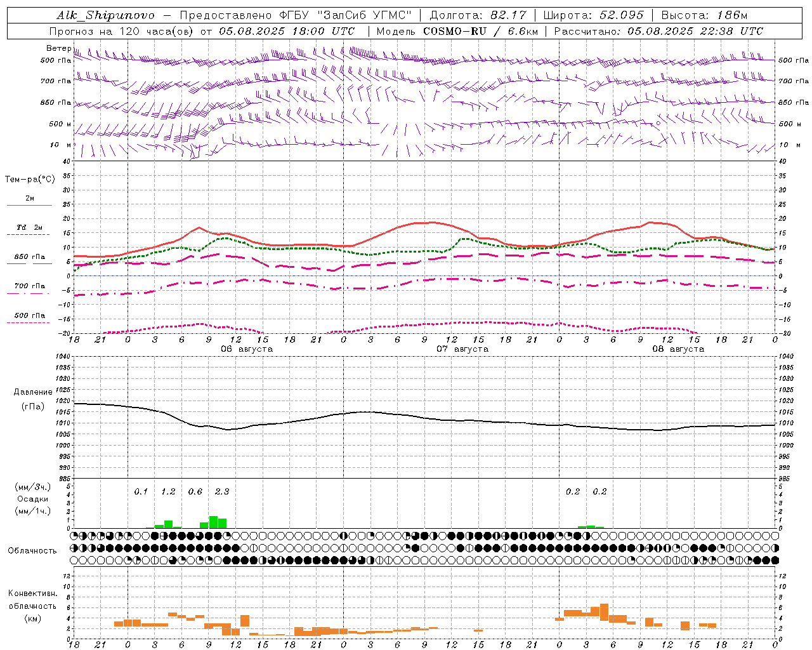
Task: Click the (мм/1ч.) units label
Action: pyautogui.click(x=33, y=511)
